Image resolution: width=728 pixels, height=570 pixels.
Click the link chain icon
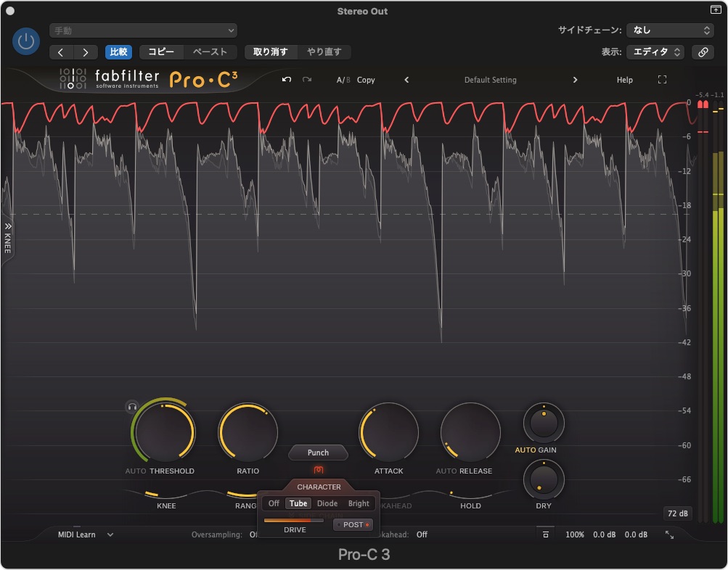[702, 52]
